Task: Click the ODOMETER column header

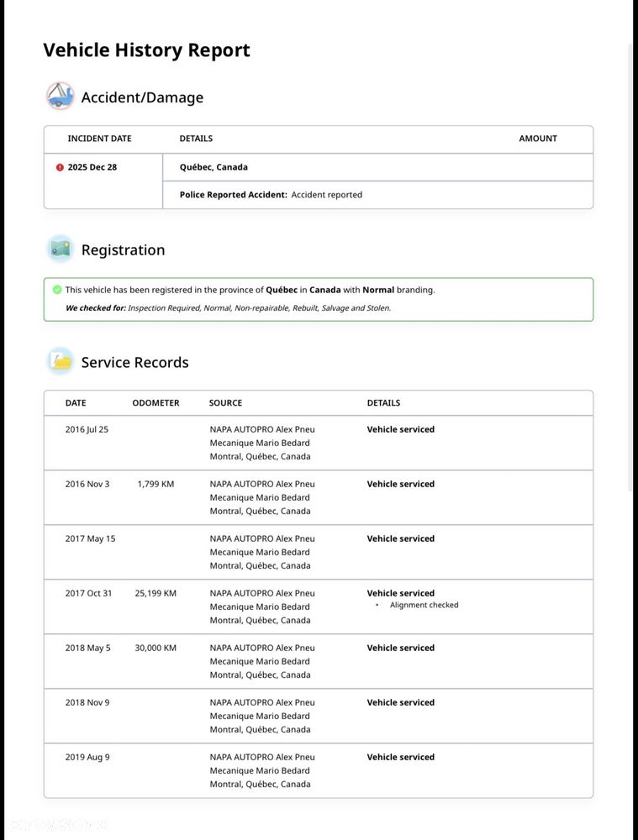Action: (x=156, y=403)
